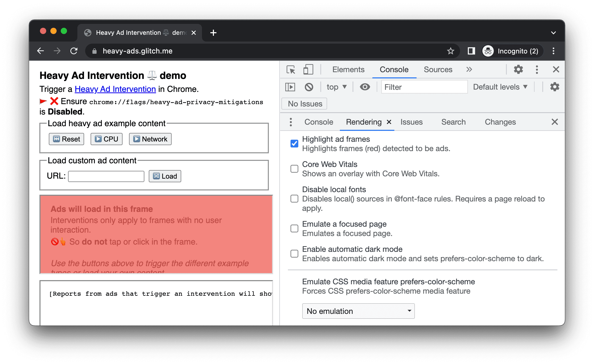Select the top frame context selector

coord(335,87)
